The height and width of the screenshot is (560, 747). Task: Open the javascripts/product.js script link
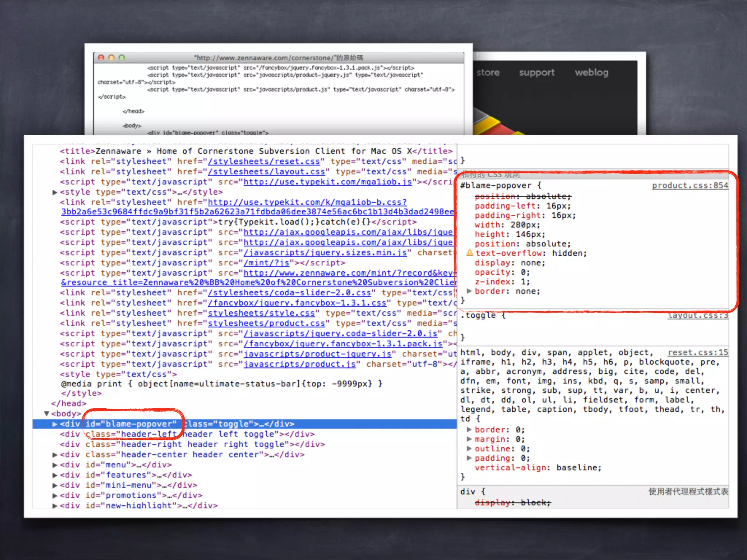click(299, 364)
